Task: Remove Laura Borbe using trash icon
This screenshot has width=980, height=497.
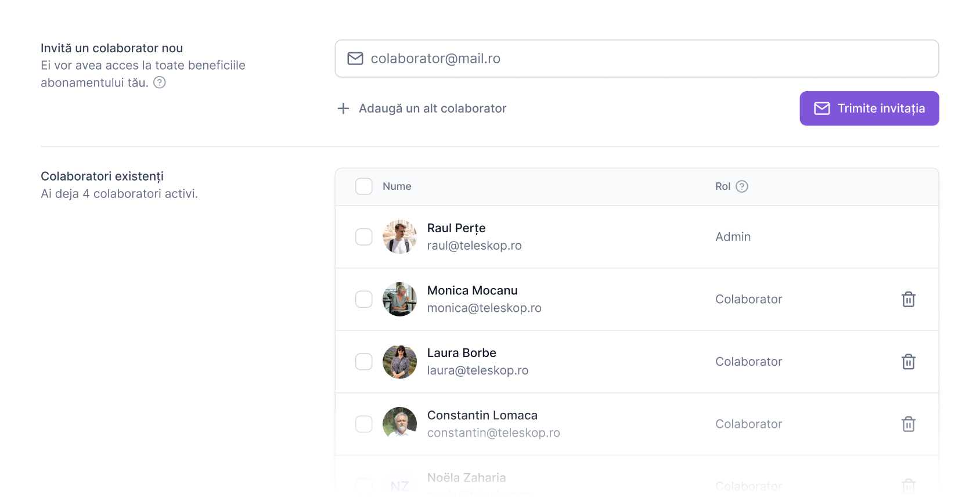Action: coord(908,362)
